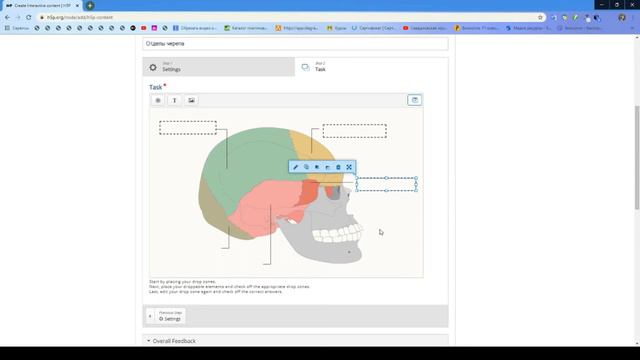Open a new browser tab

[90, 6]
